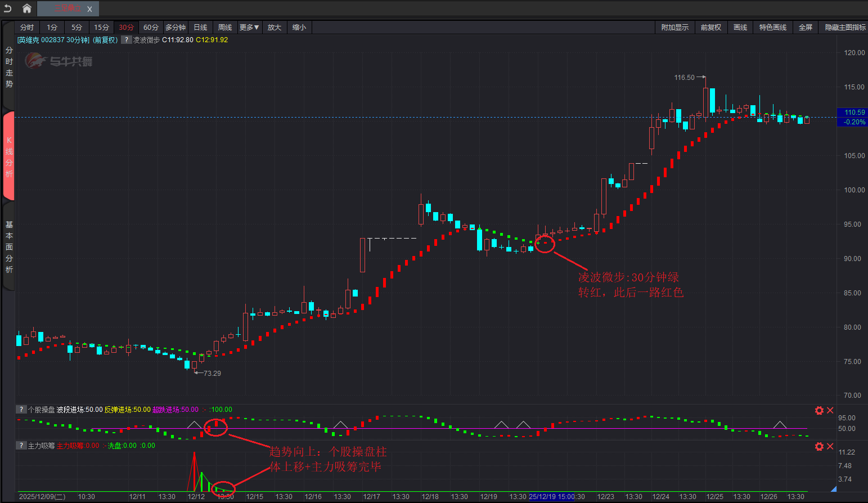
Task: Toggle 全屏 fullscreen mode
Action: pyautogui.click(x=805, y=28)
